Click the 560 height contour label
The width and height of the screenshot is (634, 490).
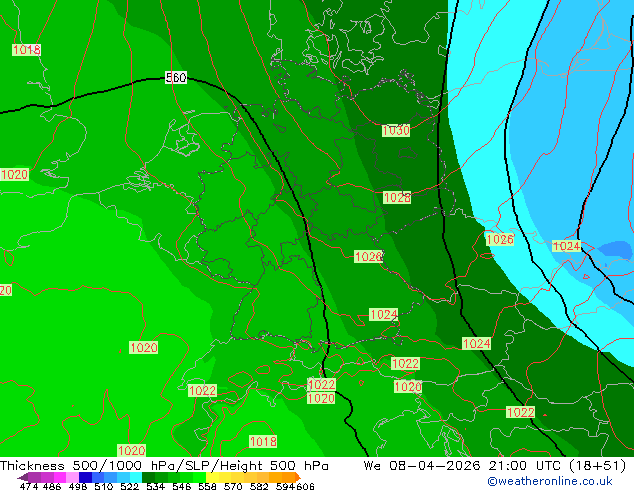[x=176, y=77]
